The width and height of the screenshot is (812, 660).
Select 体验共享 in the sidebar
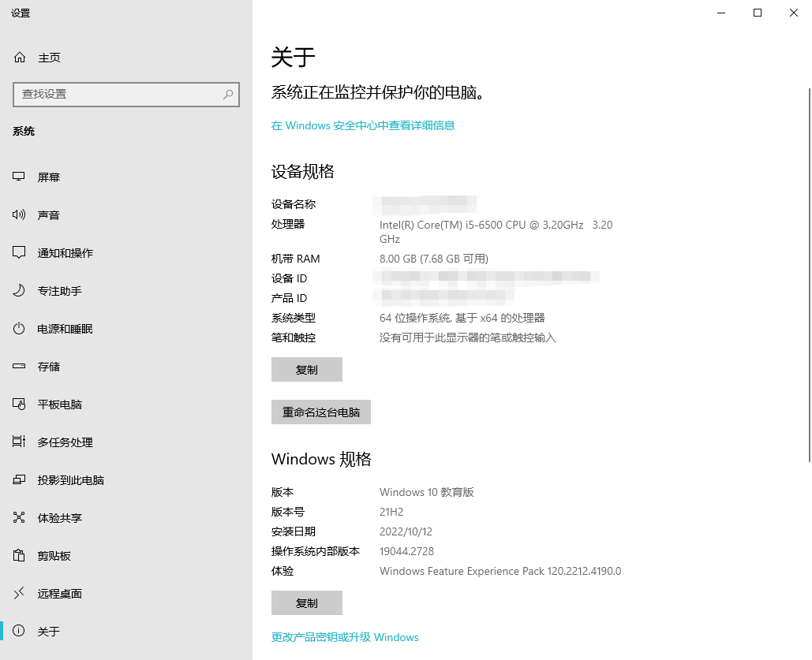pos(125,517)
